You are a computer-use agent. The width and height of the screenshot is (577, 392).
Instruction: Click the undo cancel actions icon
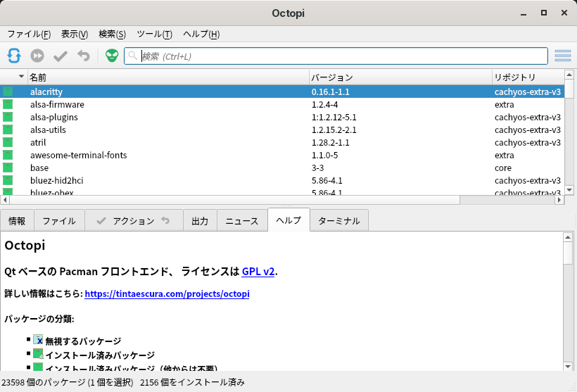84,56
